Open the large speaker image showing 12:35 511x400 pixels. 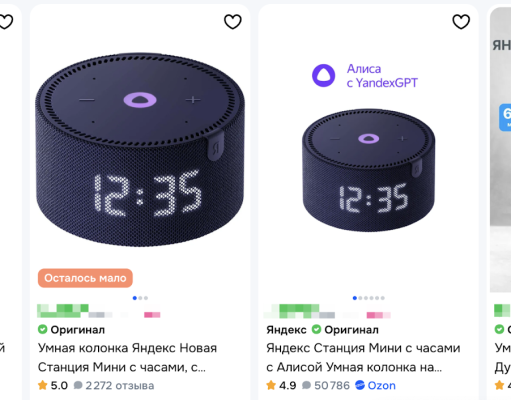pyautogui.click(x=140, y=150)
